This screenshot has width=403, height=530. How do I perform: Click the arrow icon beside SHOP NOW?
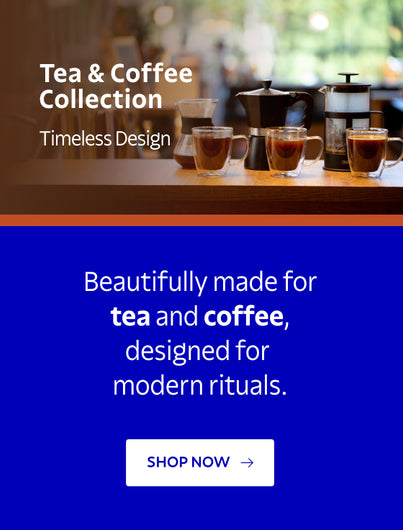247,463
